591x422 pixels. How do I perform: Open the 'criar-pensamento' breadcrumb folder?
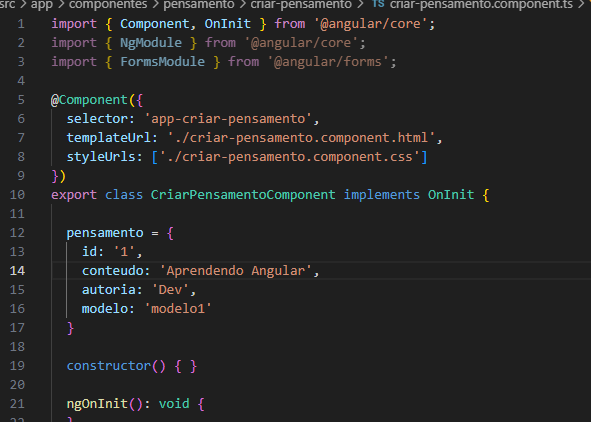301,4
